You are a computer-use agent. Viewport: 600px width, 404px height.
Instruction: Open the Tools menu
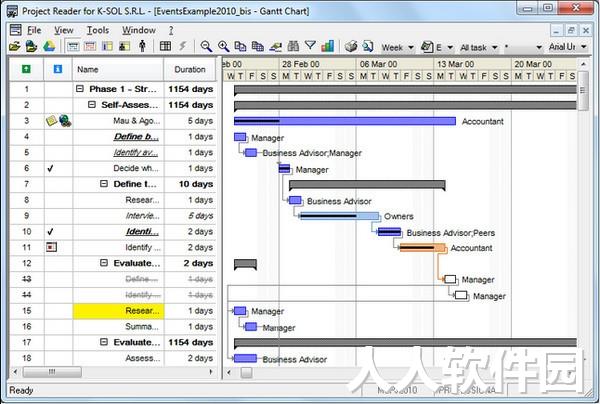click(98, 30)
